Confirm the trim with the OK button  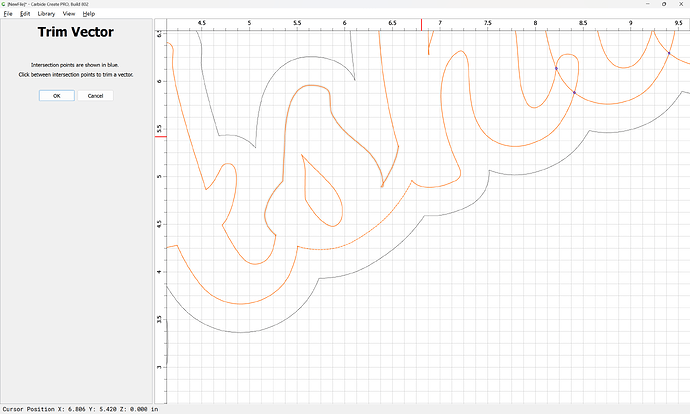[56, 96]
